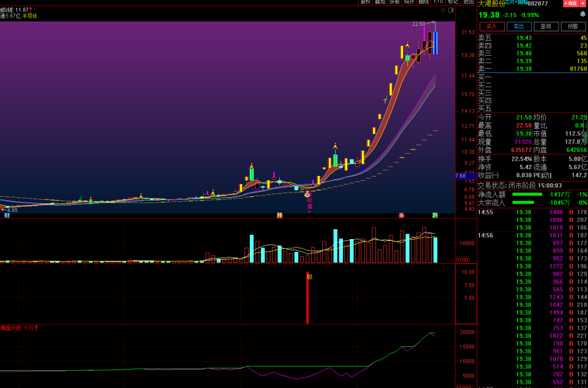Click the 均价 value 21.29
The height and width of the screenshot is (388, 588).
(580, 118)
